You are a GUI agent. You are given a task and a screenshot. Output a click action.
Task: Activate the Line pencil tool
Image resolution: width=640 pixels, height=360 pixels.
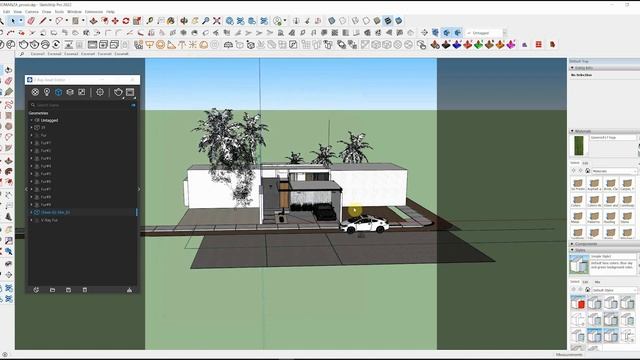pyautogui.click(x=43, y=21)
